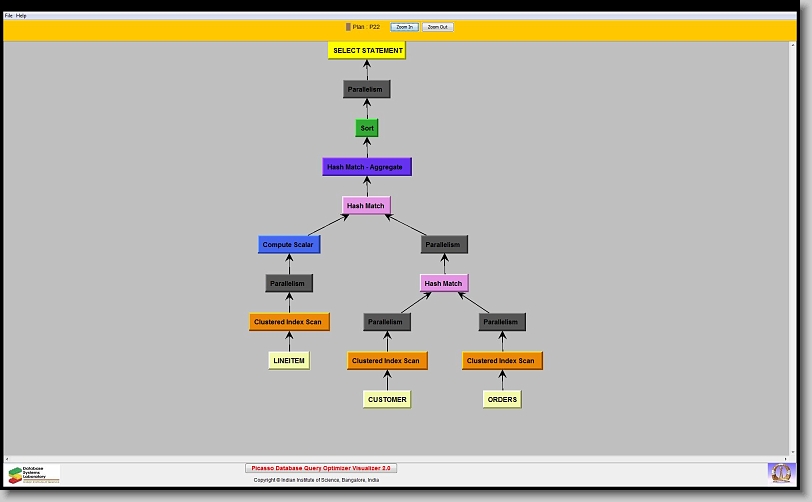
Task: Click the blue Compute Scalar node
Action: click(x=288, y=244)
